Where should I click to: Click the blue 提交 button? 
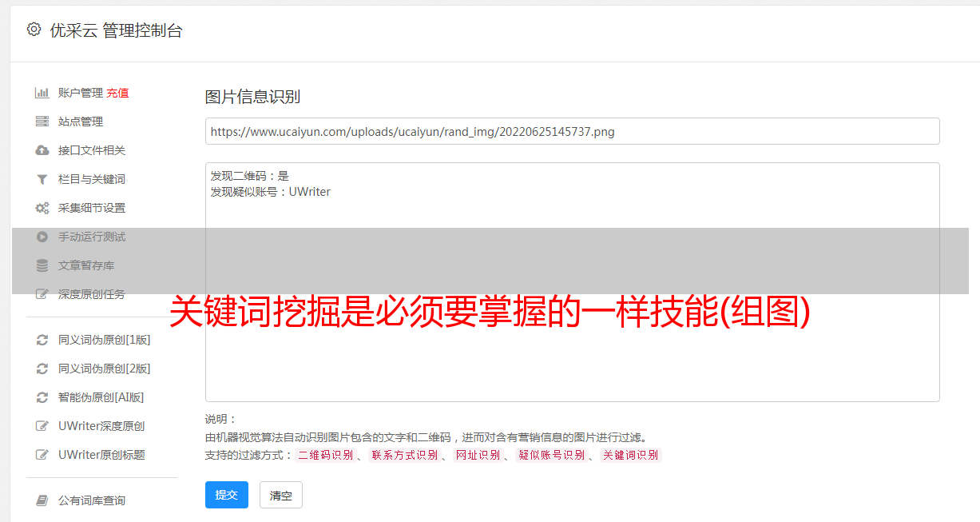point(227,495)
